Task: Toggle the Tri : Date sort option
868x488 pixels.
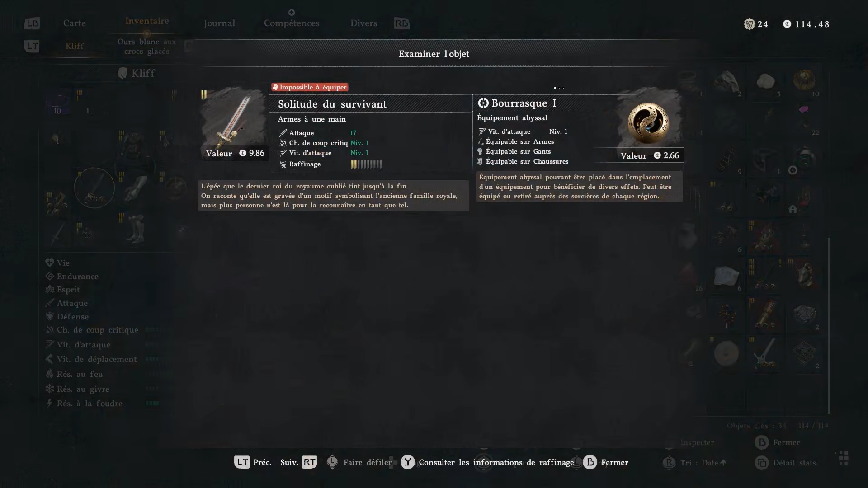Action: pos(704,462)
